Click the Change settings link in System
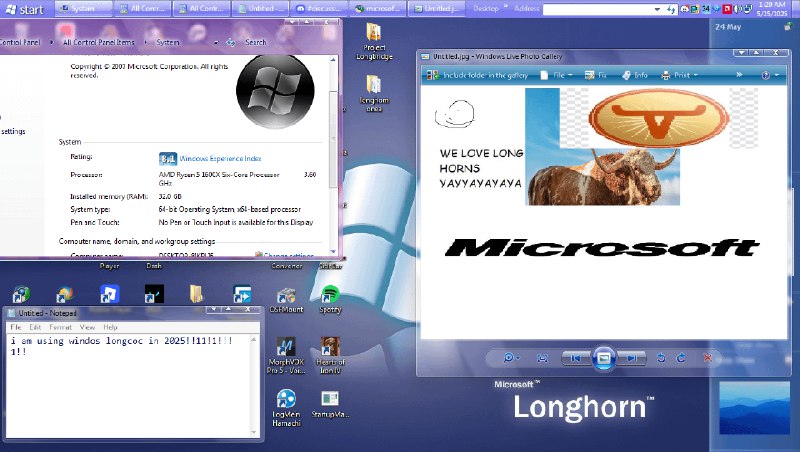Viewport: 800px width, 452px height. pyautogui.click(x=288, y=254)
